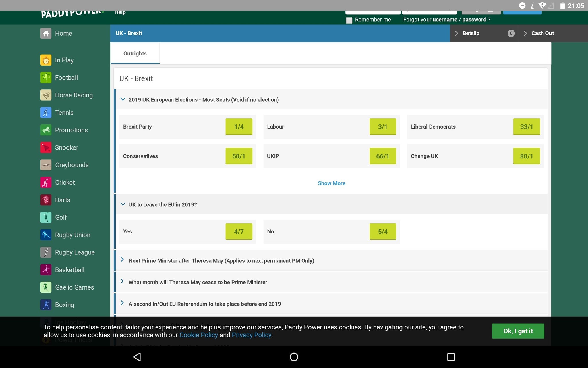Bet on Brexit Party at 1/4
Image resolution: width=588 pixels, height=368 pixels.
tap(239, 127)
